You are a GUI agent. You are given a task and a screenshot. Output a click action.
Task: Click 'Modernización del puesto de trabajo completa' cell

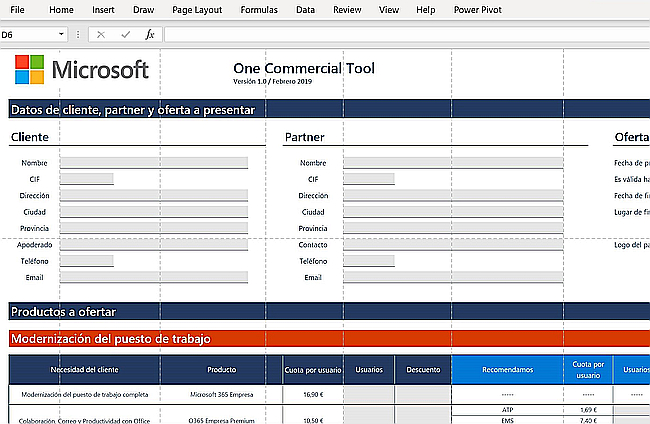pos(84,395)
